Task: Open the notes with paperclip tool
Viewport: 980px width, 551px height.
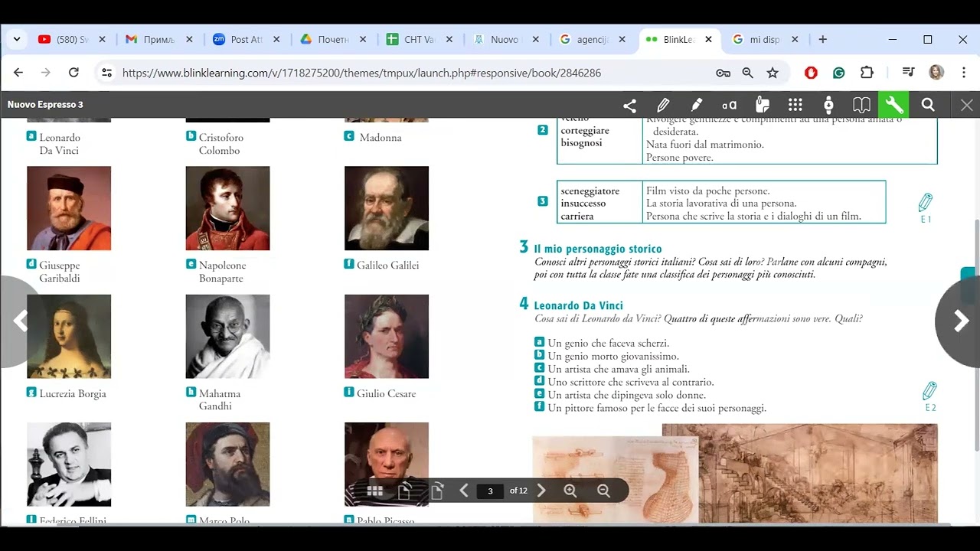Action: click(762, 105)
